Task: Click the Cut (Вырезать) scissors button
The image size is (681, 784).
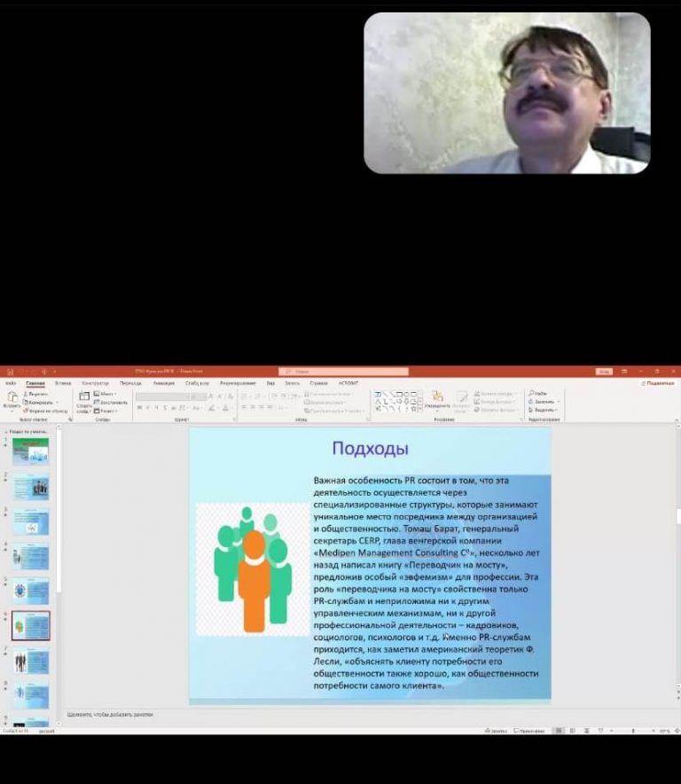Action: [37, 393]
